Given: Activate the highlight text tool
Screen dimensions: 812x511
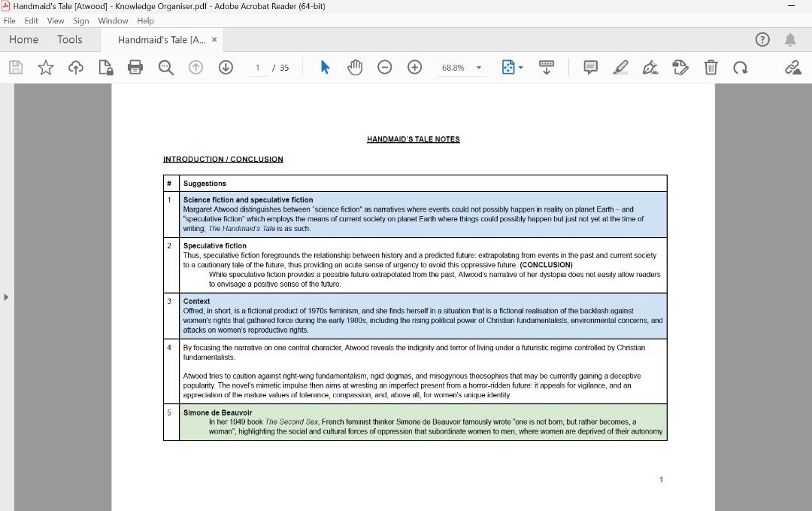Looking at the screenshot, I should coord(620,68).
